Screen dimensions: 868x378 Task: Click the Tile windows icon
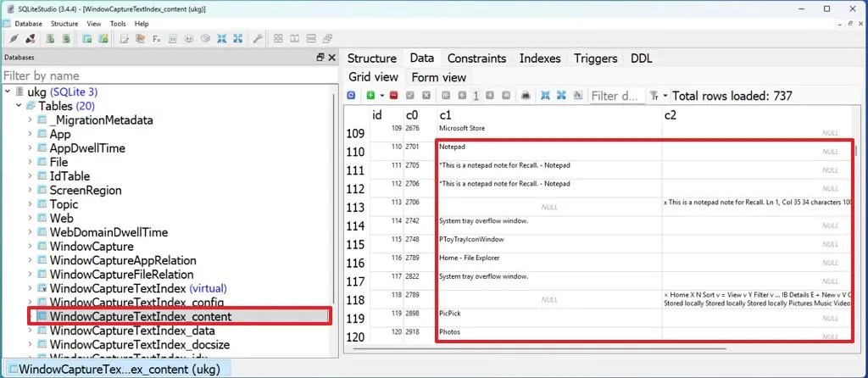point(278,39)
